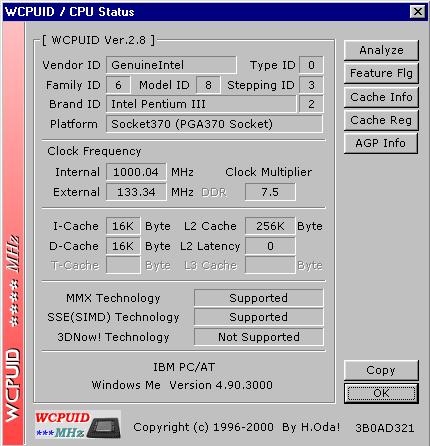Image resolution: width=430 pixels, height=446 pixels.
Task: Click the External clock 133.34 field
Action: (x=136, y=192)
